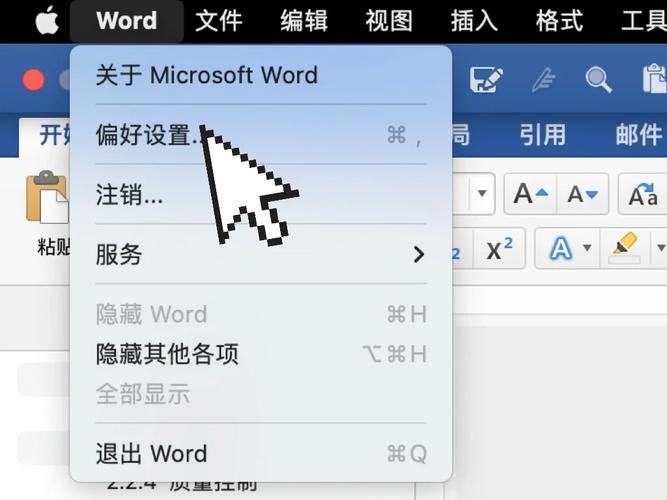Select 隐藏其他各项 menu entry
This screenshot has width=667, height=500.
pyautogui.click(x=261, y=354)
